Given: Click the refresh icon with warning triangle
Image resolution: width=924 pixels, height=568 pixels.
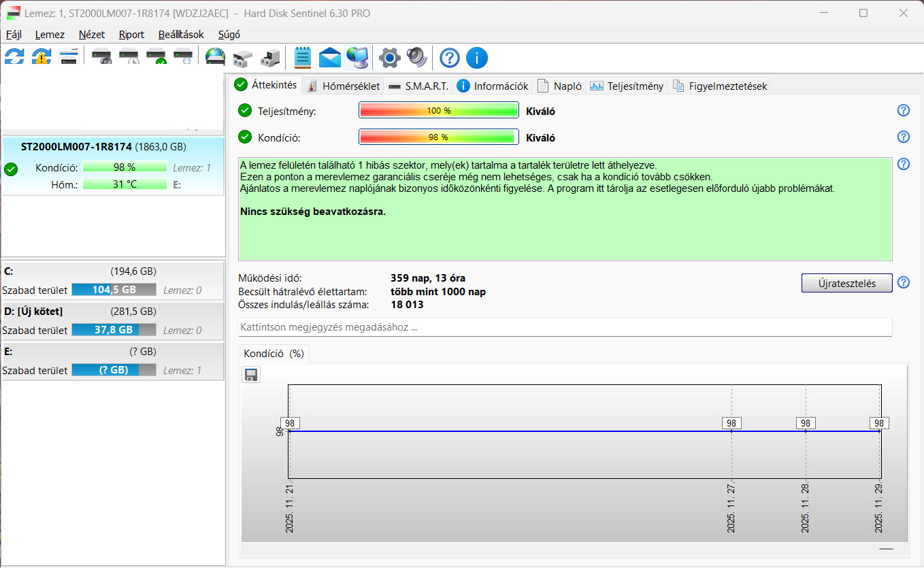Looking at the screenshot, I should [x=42, y=57].
